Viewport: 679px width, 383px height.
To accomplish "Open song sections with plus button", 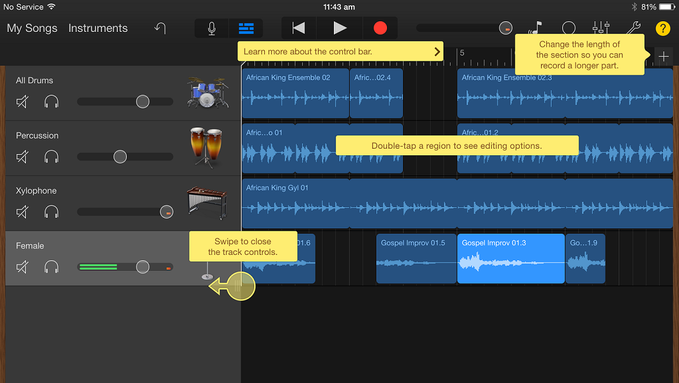I will pos(663,56).
